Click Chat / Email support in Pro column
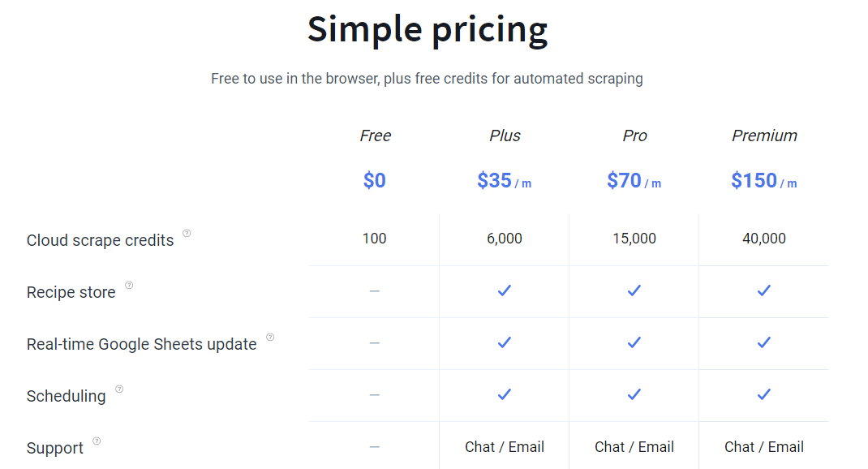 (634, 447)
